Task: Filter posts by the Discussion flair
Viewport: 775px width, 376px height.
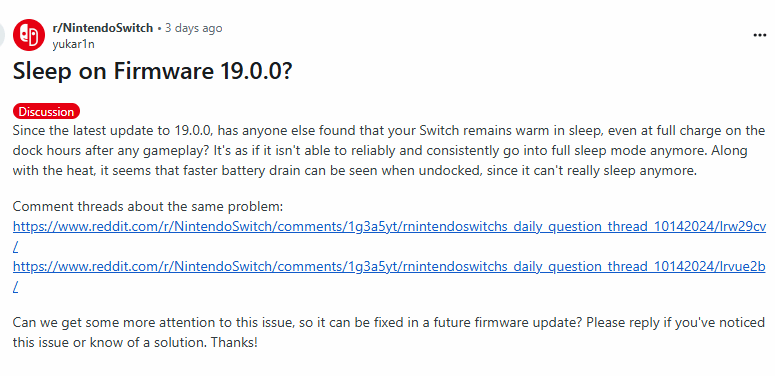Action: point(46,112)
